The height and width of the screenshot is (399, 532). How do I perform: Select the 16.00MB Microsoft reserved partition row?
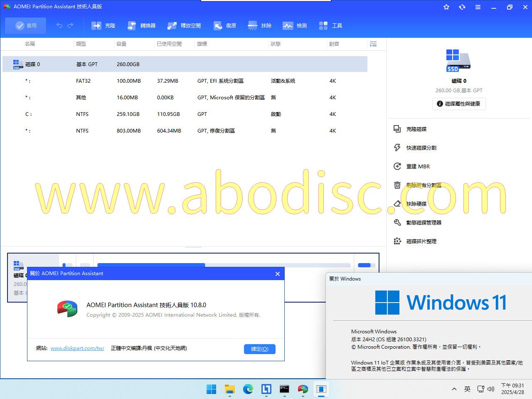point(185,97)
